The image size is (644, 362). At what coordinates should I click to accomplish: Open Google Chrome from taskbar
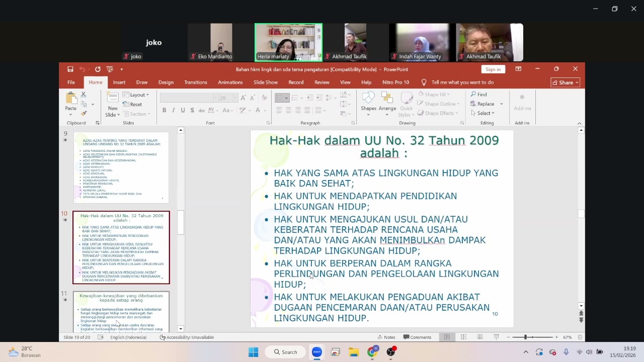click(x=372, y=352)
